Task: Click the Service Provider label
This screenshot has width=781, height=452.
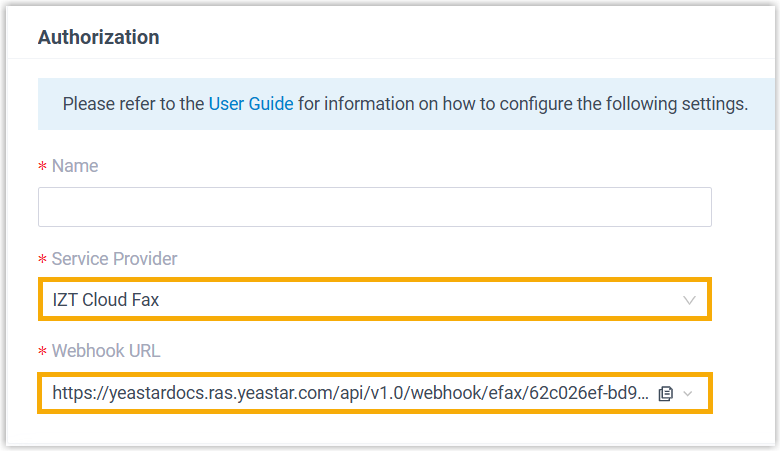Action: 114,259
